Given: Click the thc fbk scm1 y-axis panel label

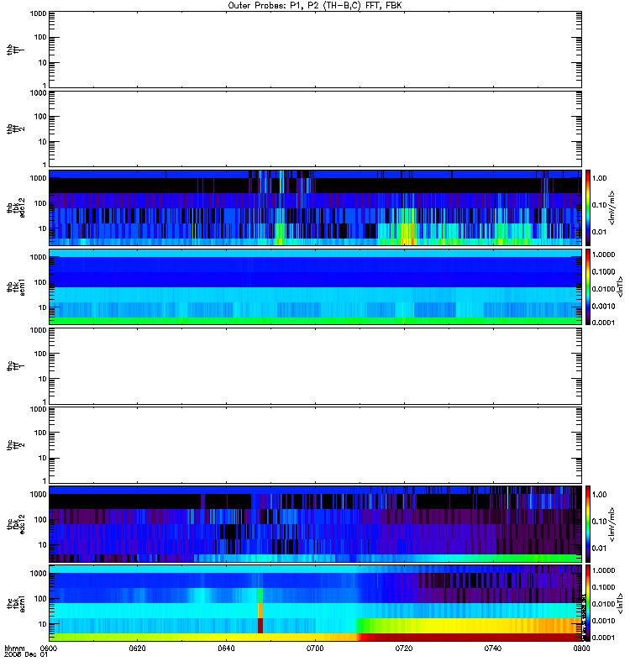Looking at the screenshot, I should [x=16, y=603].
